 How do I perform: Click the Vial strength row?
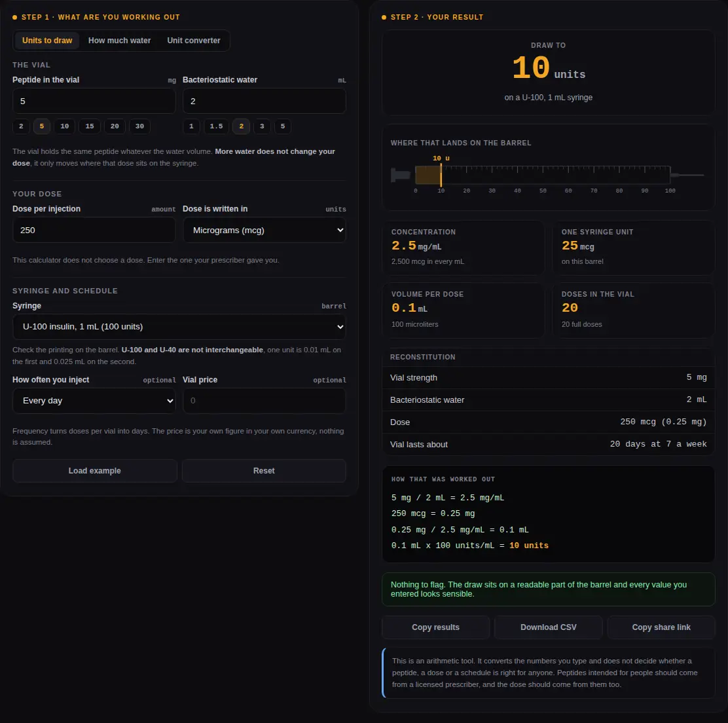pyautogui.click(x=549, y=377)
